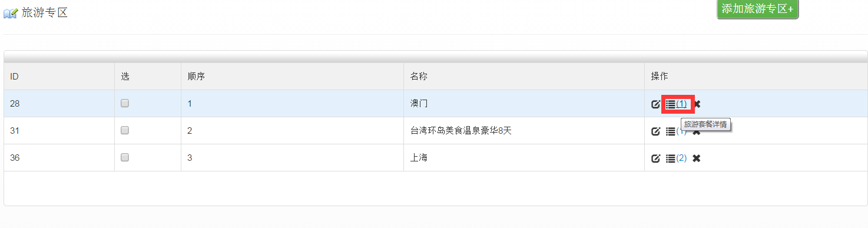868x228 pixels.
Task: Delete the 上海 row with X icon
Action: (697, 158)
